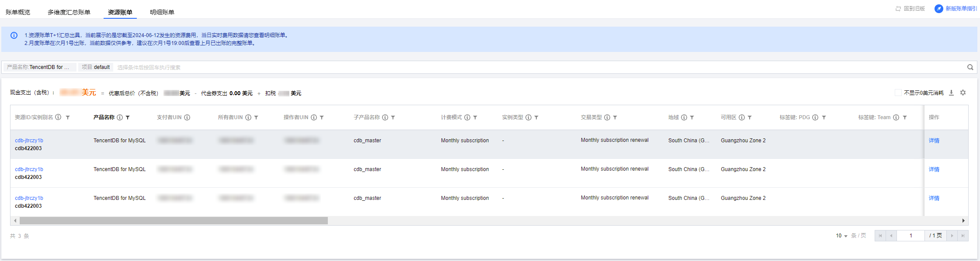Download the bill with download icon
980x261 pixels.
951,93
